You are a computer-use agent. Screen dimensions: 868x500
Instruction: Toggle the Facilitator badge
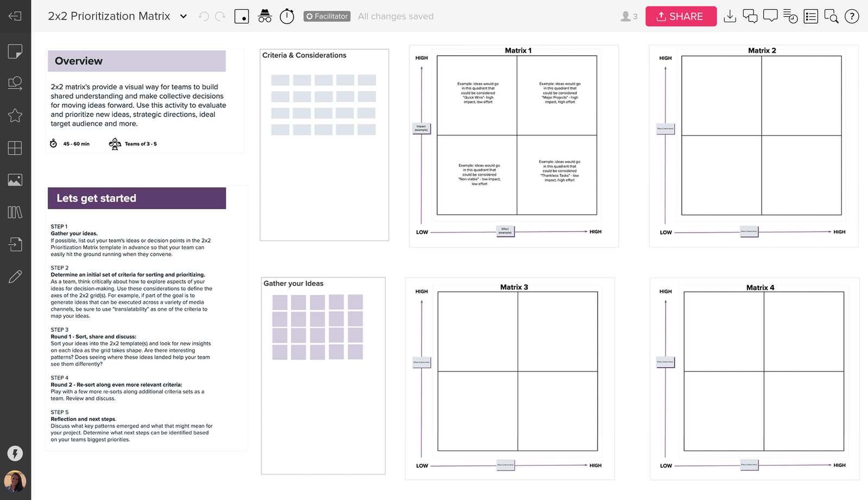click(327, 16)
